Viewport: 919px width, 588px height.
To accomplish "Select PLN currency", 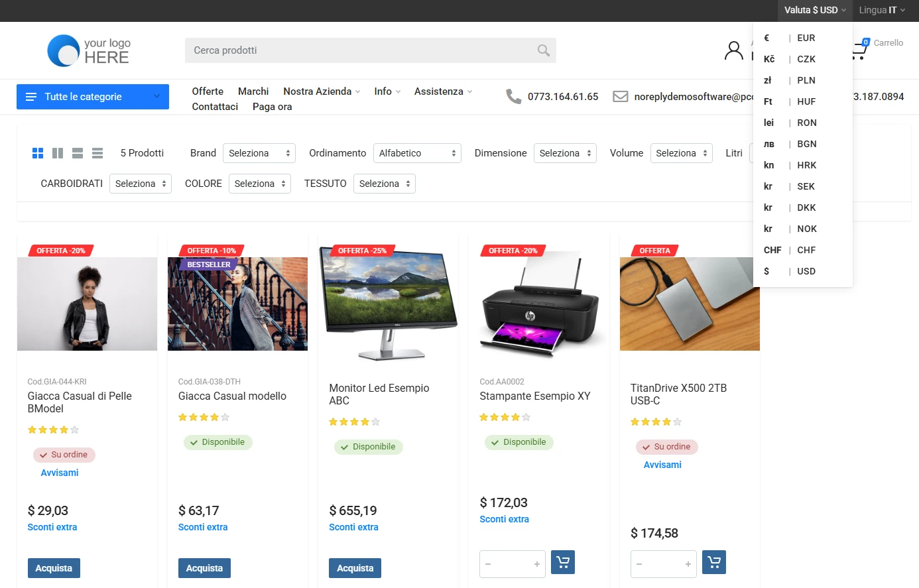I will pos(803,80).
